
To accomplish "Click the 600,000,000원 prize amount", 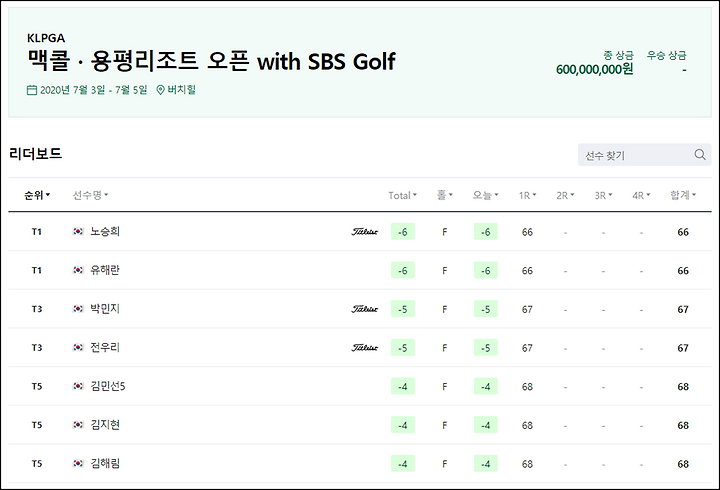I will click(595, 69).
